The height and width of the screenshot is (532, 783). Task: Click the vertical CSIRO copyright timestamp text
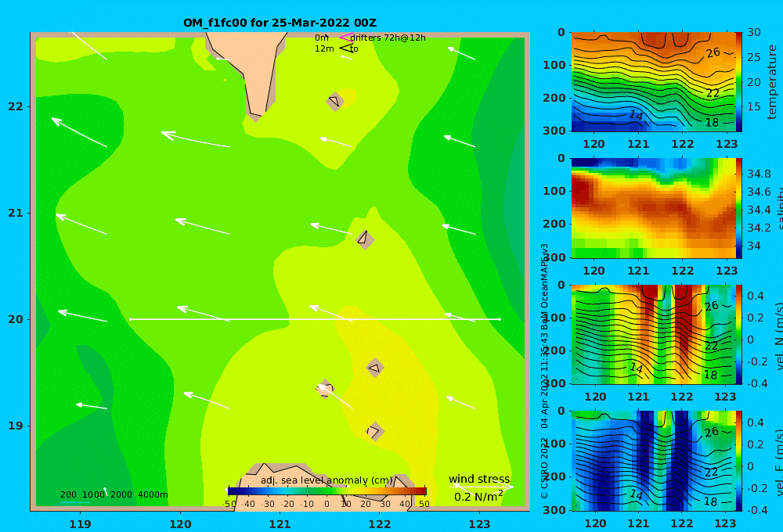point(544,372)
